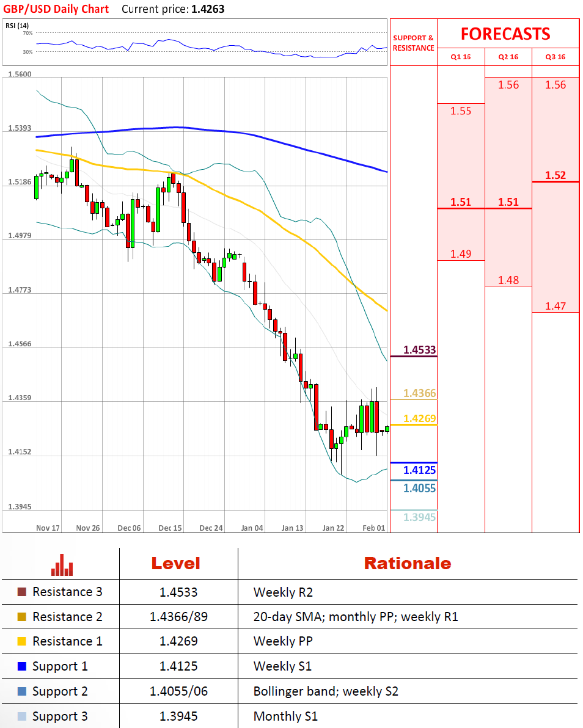Select the 'Resistance 1' row label
The height and width of the screenshot is (728, 583).
tap(67, 641)
